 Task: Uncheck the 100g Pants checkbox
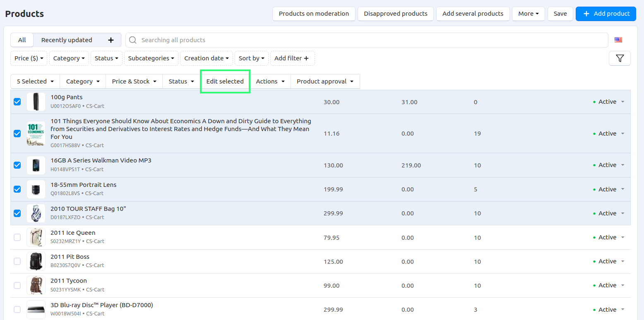[17, 102]
